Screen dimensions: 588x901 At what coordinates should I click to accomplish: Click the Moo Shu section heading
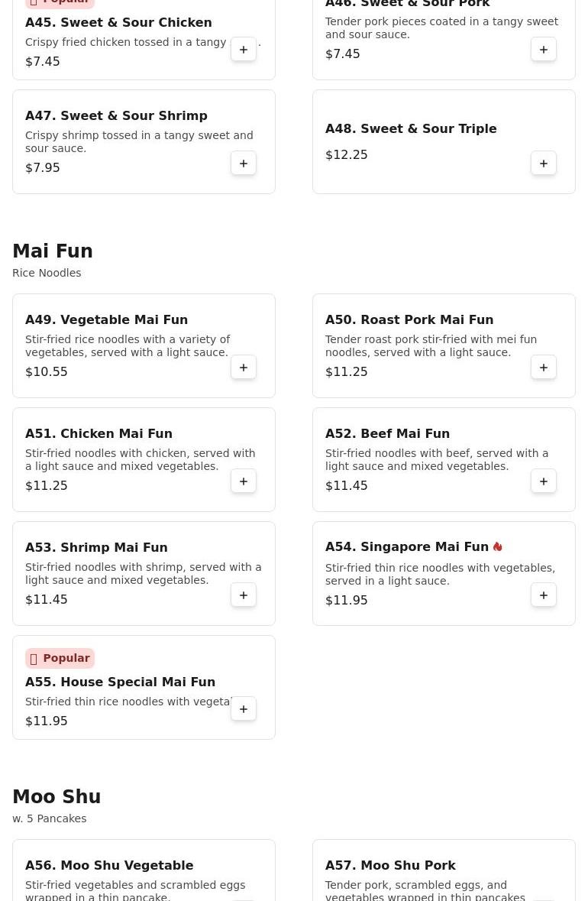pos(57,797)
